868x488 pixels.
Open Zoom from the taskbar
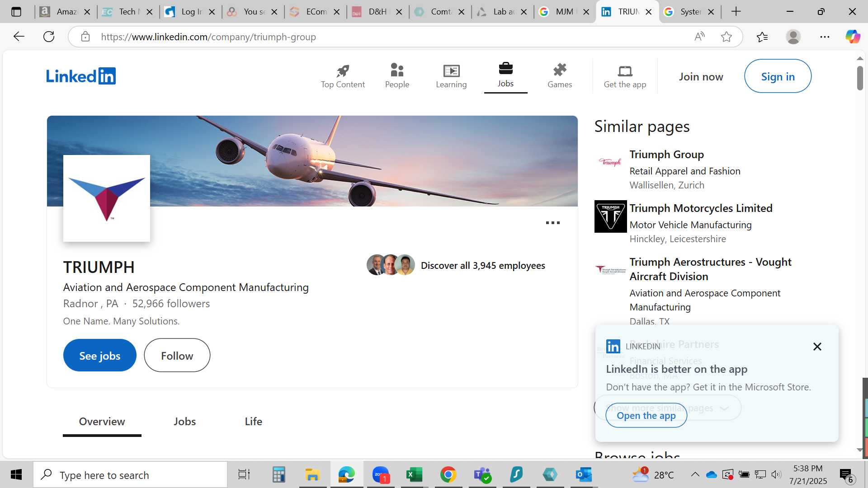381,475
